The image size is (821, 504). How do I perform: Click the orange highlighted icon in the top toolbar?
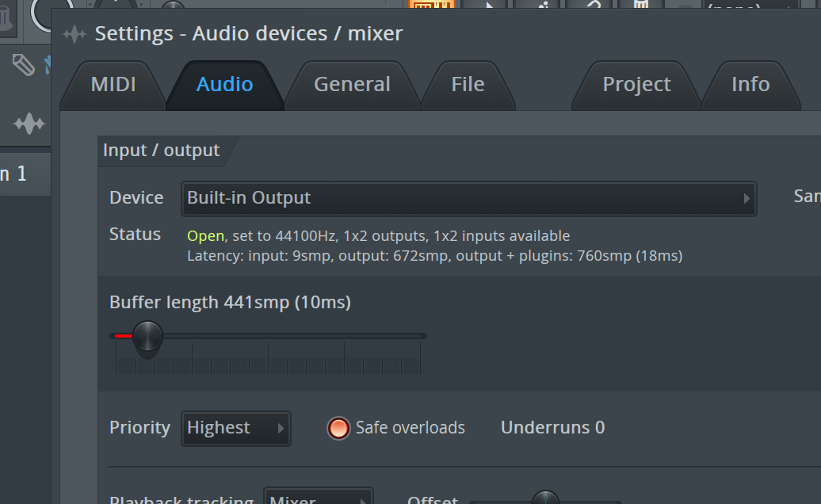431,5
